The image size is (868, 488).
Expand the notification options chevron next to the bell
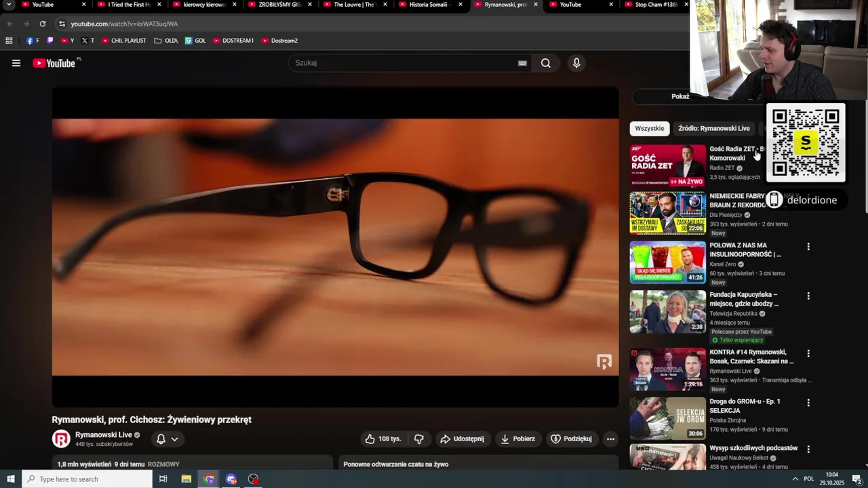[174, 439]
